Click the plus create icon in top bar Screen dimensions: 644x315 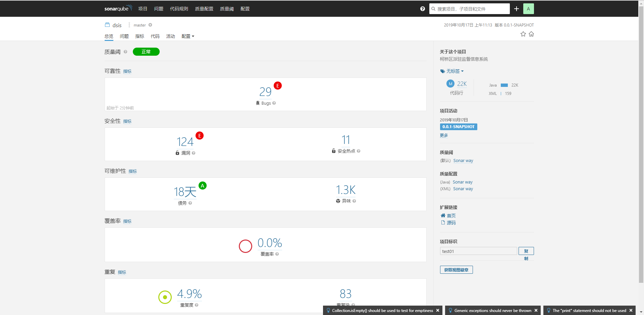pos(517,9)
